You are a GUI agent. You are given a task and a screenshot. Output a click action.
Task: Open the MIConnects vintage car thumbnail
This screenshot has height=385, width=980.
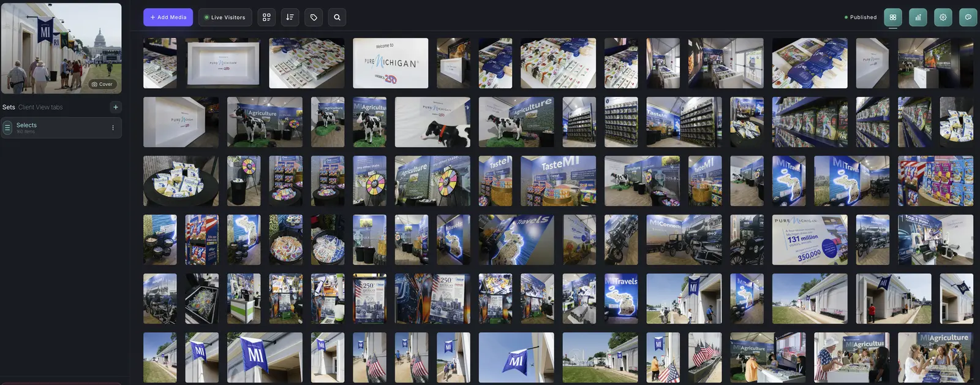click(684, 240)
